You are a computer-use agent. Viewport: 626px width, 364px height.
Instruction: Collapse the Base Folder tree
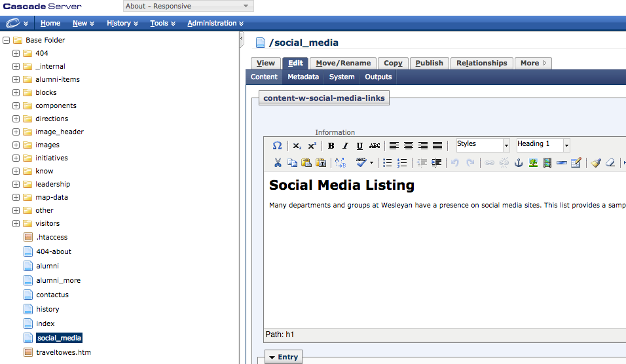click(x=6, y=40)
